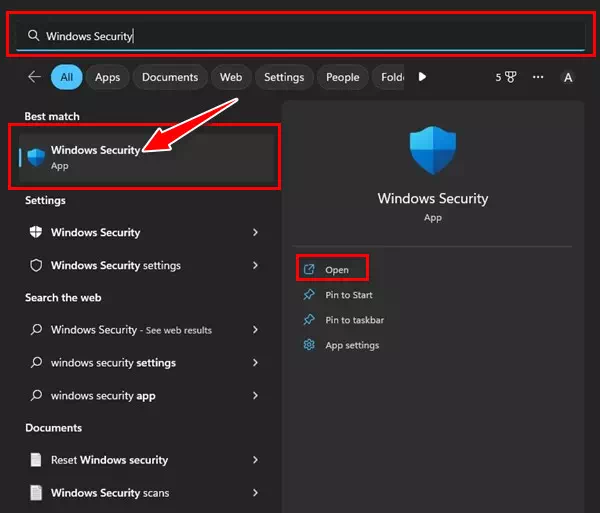This screenshot has height=513, width=600.
Task: Switch to the Settings filter tab
Action: click(284, 77)
